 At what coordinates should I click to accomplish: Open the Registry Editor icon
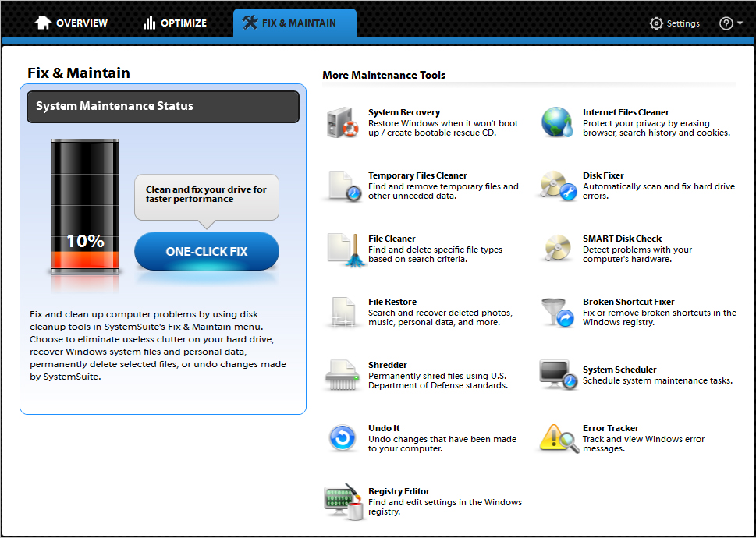pyautogui.click(x=343, y=501)
